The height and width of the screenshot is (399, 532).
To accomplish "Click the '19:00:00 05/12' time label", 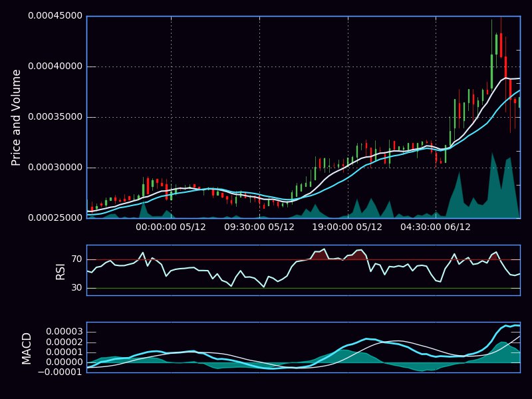I will [x=347, y=227].
